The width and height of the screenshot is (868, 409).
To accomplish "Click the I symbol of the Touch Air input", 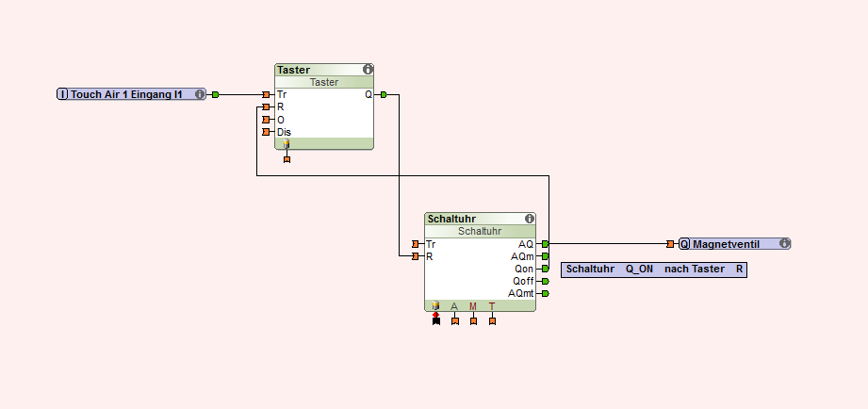I will [x=63, y=94].
